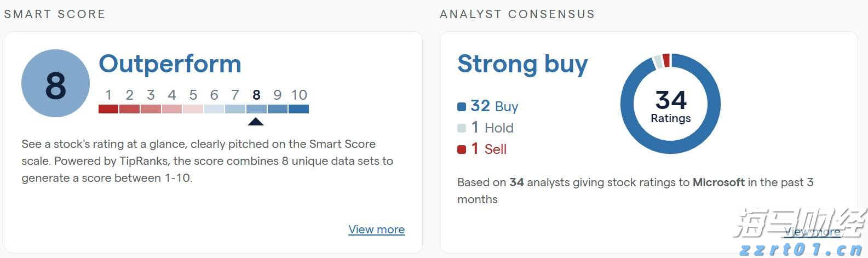Click the swatch under score 5

193,109
